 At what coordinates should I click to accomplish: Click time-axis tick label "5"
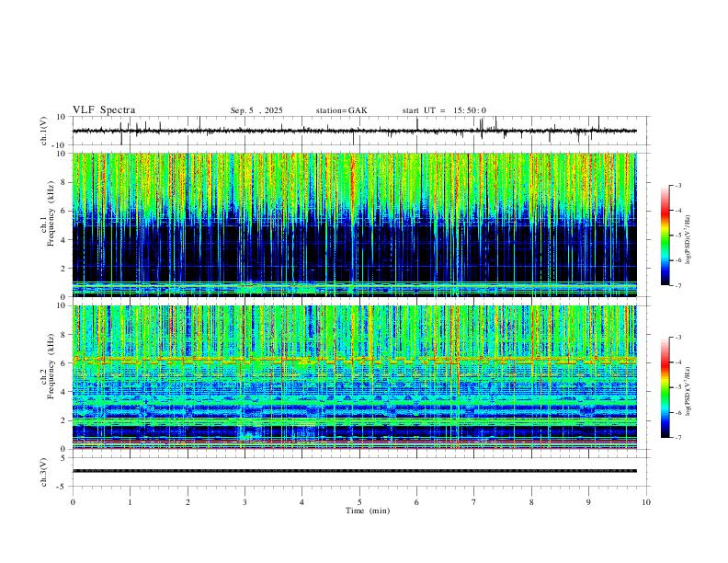[x=359, y=502]
